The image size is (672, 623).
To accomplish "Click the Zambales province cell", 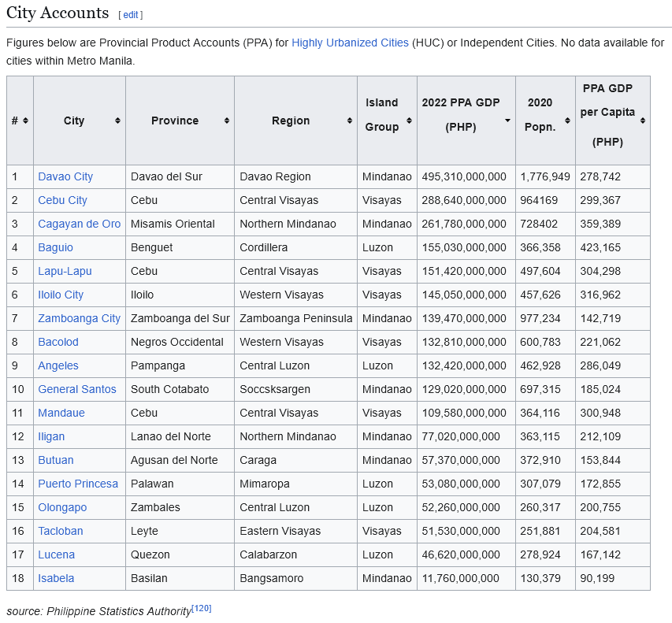I will coord(180,507).
